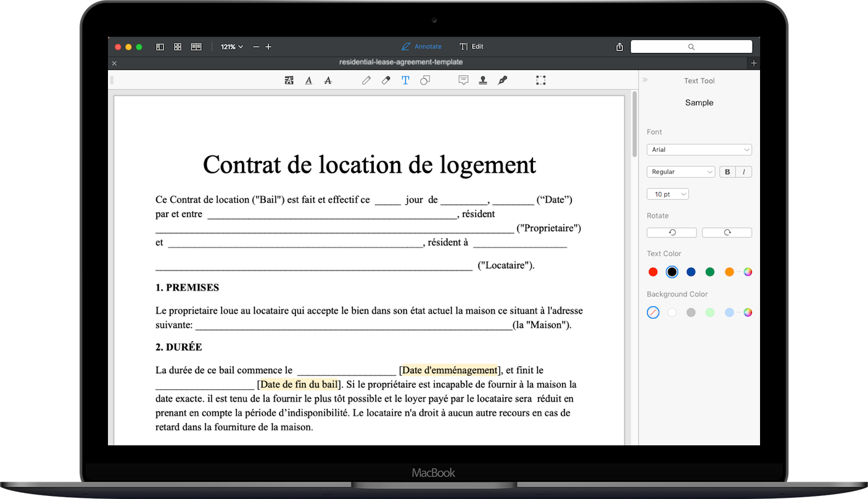Viewport: 868px width, 499px height.
Task: Open the Arial font dropdown
Action: click(699, 149)
